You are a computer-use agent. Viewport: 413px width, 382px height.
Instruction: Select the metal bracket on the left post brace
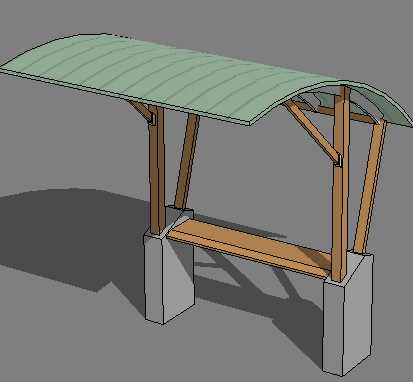coord(152,119)
